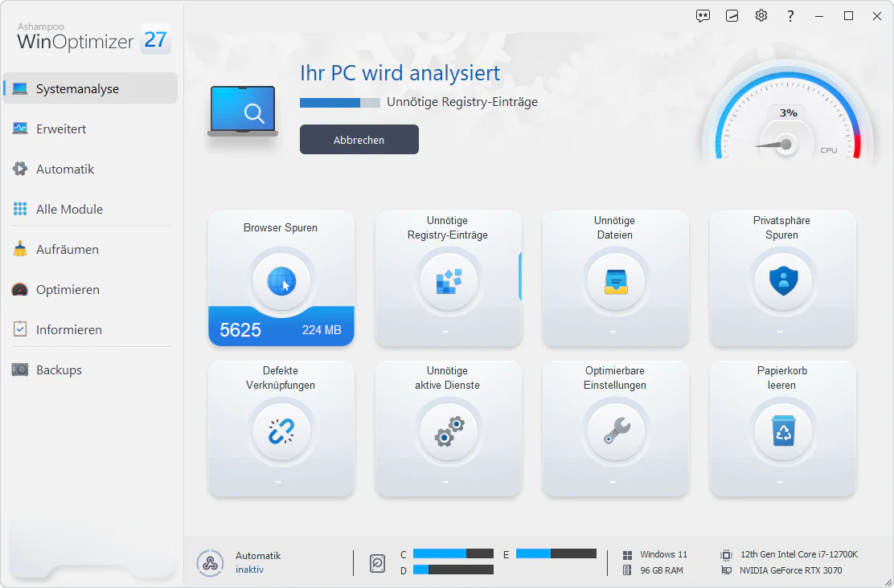This screenshot has width=894, height=588.
Task: Click the Unnötige aktive Dienste gears icon
Action: [449, 431]
